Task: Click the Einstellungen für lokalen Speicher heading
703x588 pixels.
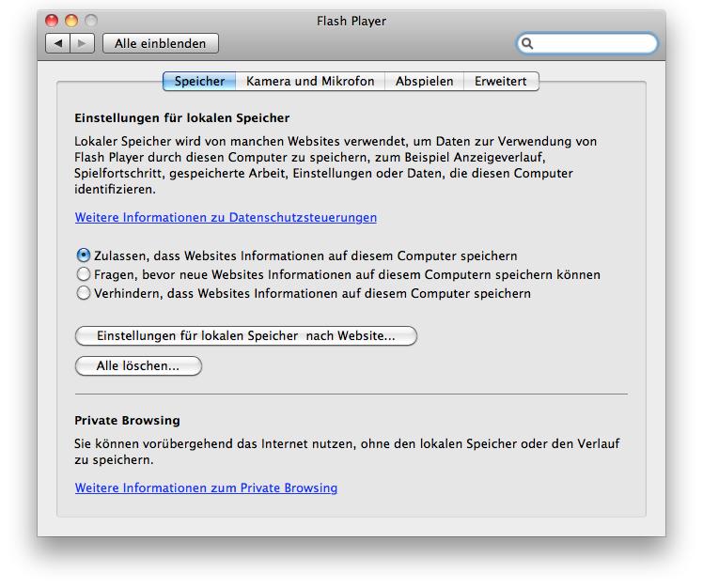Action: (x=182, y=117)
